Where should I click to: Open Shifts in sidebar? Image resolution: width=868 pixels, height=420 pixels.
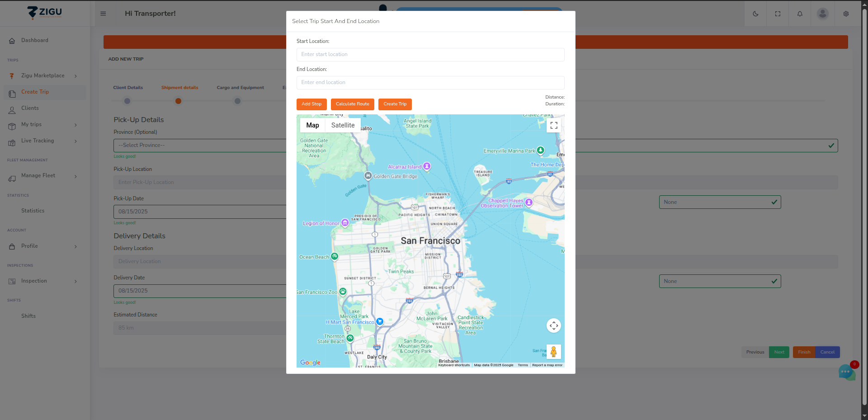[28, 316]
